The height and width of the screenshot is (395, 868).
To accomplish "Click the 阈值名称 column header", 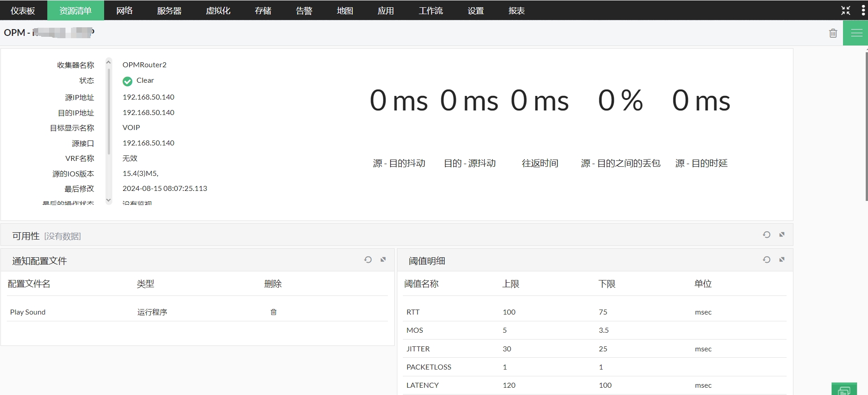I will coord(421,284).
